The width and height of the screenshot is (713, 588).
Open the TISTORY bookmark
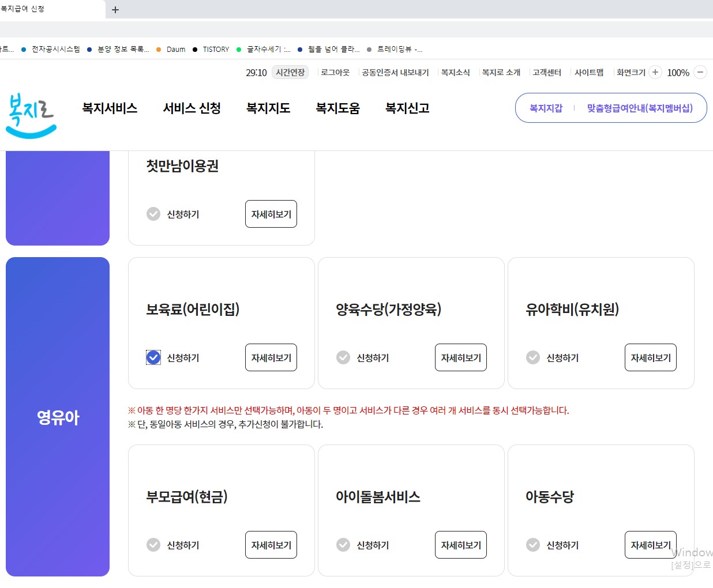tap(211, 50)
